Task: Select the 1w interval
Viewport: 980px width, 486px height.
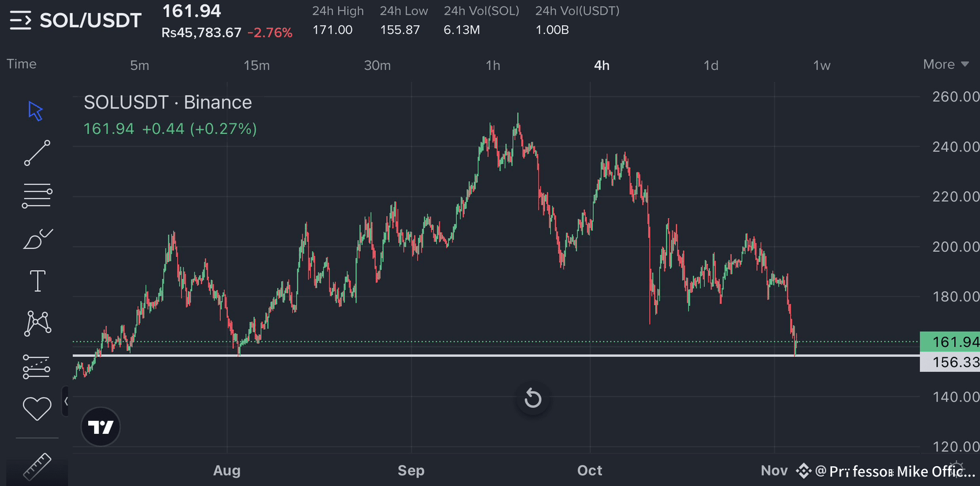Action: click(821, 65)
